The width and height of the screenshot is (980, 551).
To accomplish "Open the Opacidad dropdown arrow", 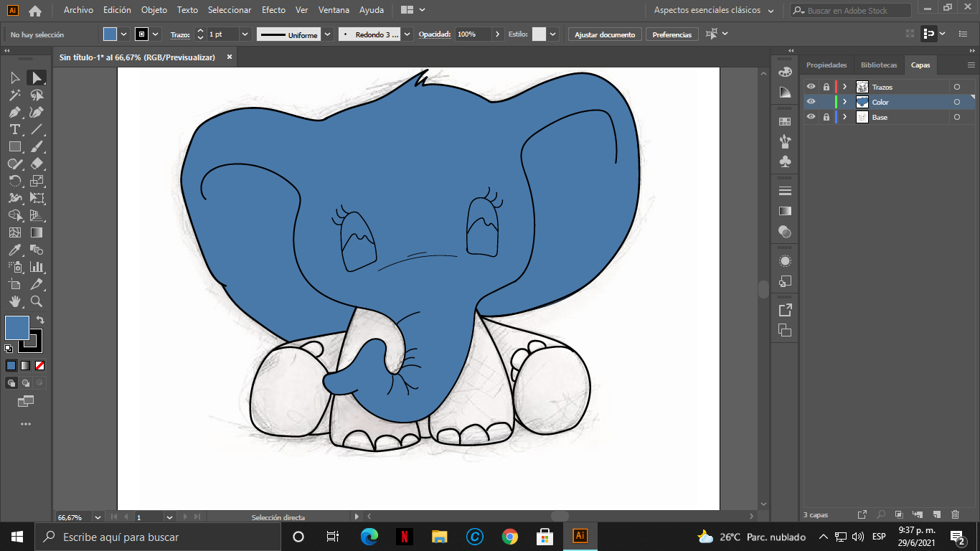I will click(497, 34).
